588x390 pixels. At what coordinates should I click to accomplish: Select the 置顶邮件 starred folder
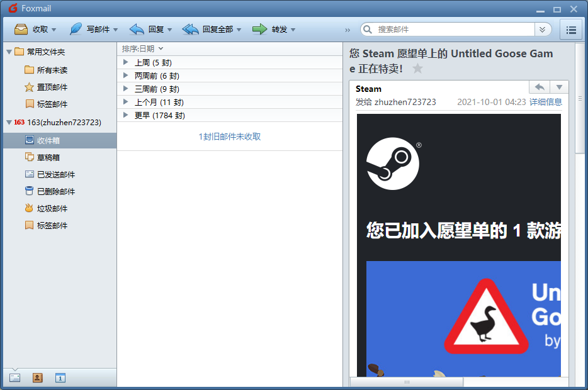60,87
